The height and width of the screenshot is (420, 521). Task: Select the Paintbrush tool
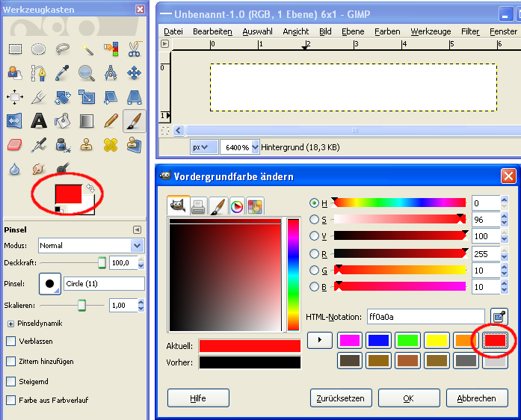tap(134, 120)
